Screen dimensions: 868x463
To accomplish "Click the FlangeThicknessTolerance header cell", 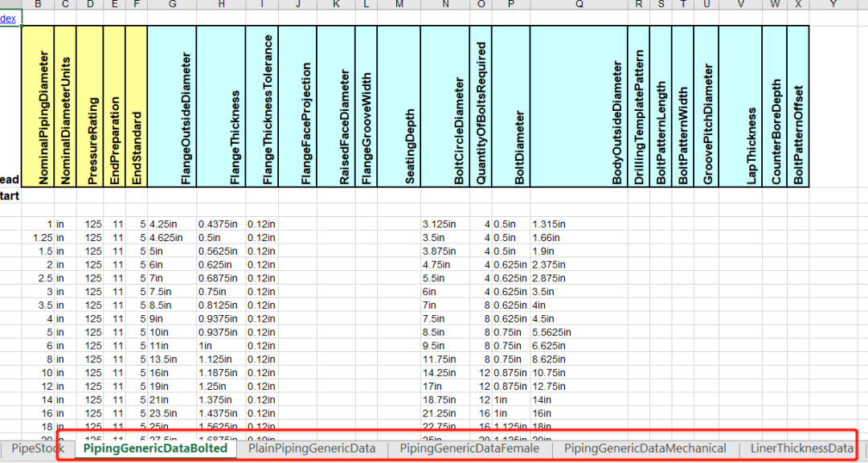I will point(261,106).
